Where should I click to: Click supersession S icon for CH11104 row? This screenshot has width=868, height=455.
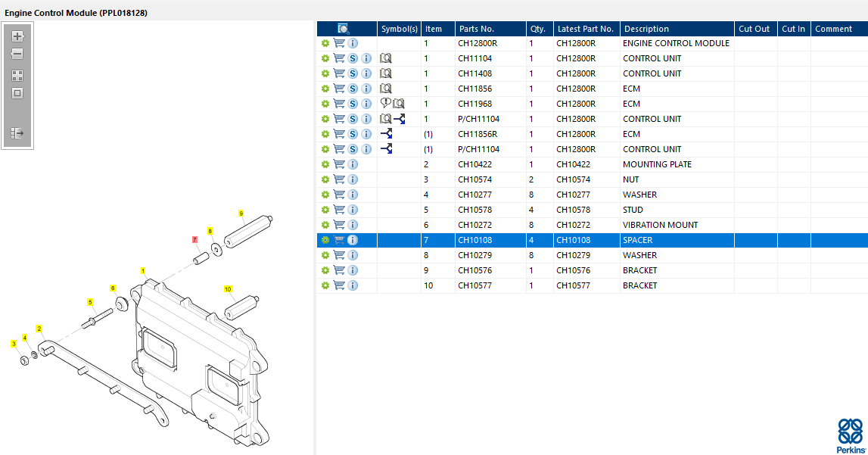pyautogui.click(x=353, y=58)
